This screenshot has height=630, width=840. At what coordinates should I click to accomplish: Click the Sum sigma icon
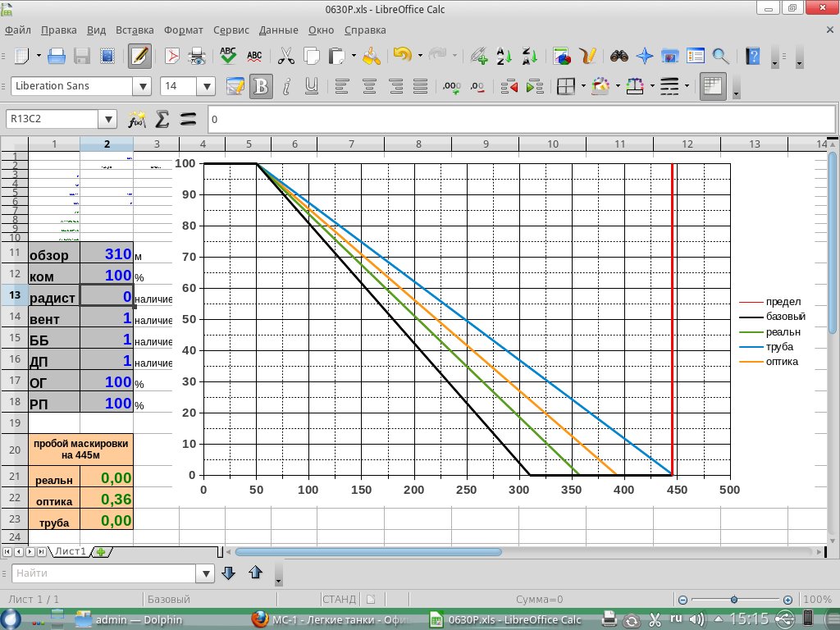tap(162, 119)
